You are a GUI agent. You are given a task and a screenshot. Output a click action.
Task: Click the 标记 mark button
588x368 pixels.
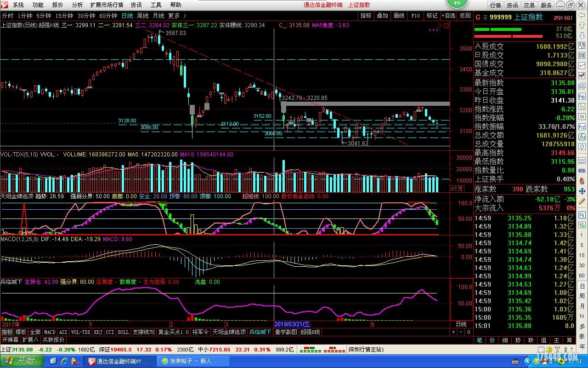432,16
